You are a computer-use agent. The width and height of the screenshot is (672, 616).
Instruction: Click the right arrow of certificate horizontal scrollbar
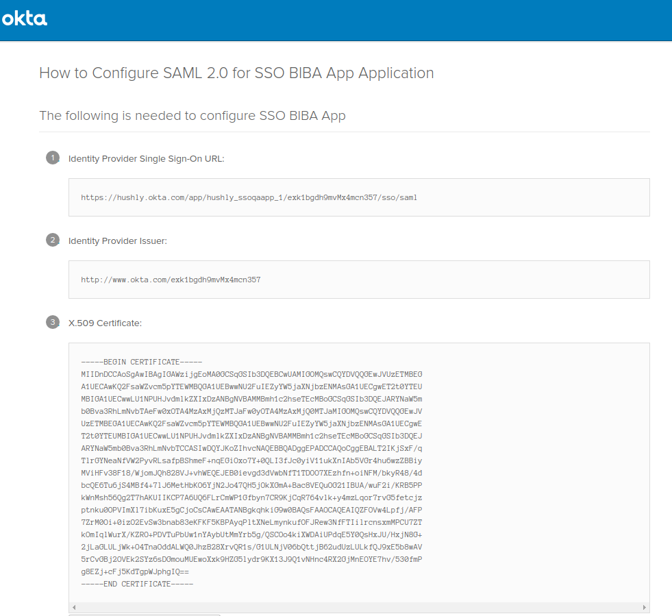point(644,607)
